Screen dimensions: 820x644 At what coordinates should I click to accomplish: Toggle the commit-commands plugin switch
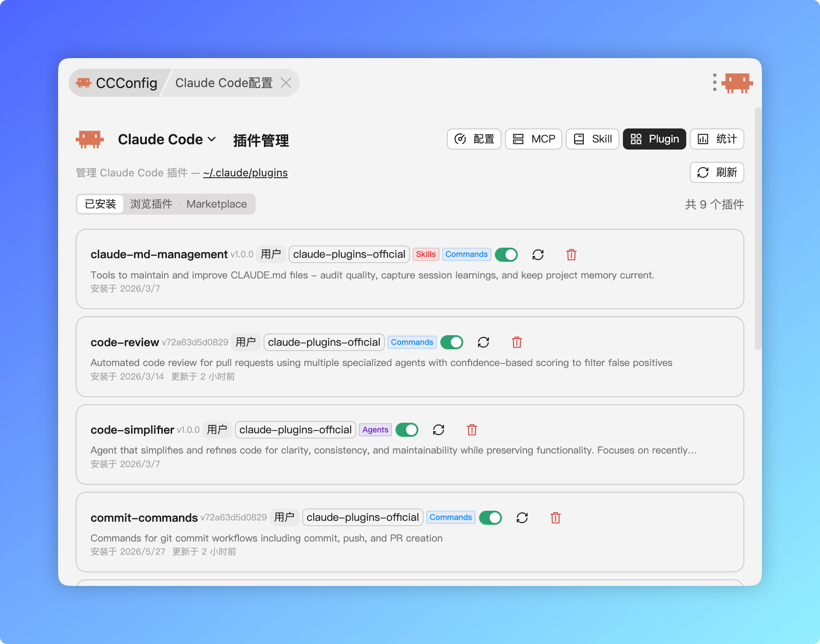491,518
